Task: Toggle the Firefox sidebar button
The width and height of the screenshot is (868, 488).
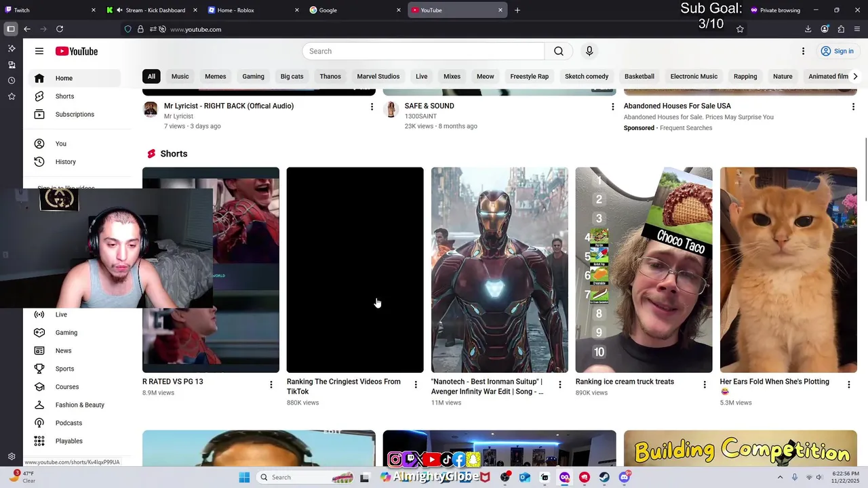Action: click(x=11, y=29)
